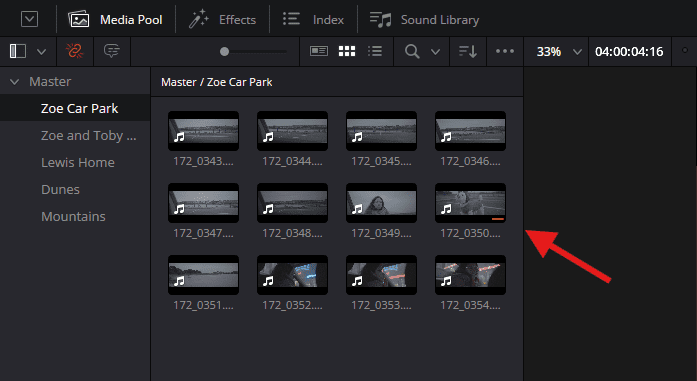The image size is (697, 381).
Task: Click the 172_0343 clip name label
Action: point(203,161)
